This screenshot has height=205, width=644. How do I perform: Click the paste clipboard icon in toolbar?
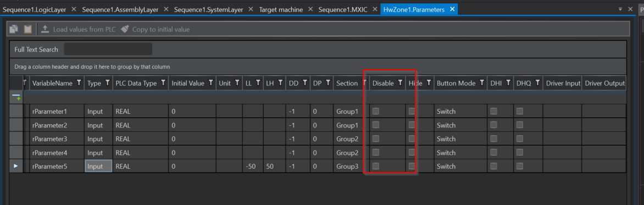pos(27,29)
